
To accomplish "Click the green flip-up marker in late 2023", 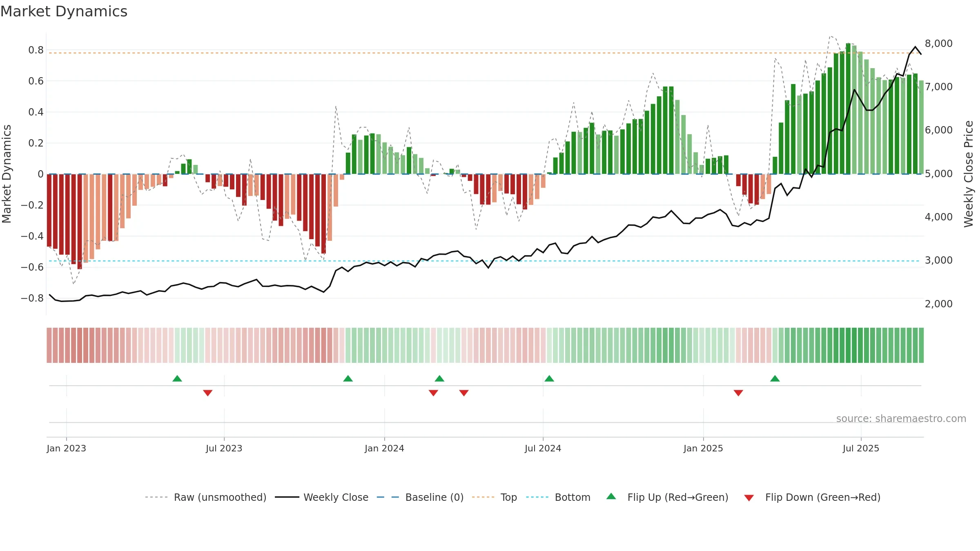I will (x=348, y=378).
